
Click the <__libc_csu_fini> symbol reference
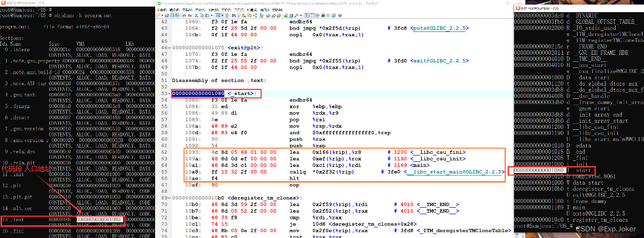coord(438,152)
